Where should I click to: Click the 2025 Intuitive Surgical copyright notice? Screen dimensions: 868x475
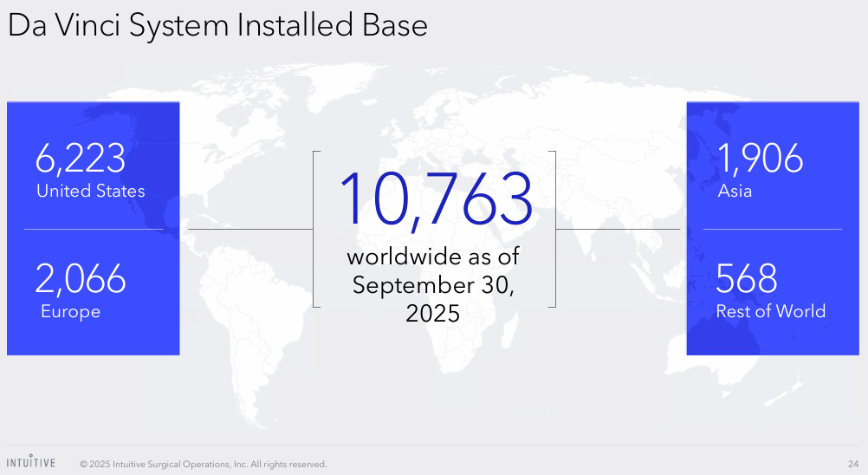click(204, 464)
